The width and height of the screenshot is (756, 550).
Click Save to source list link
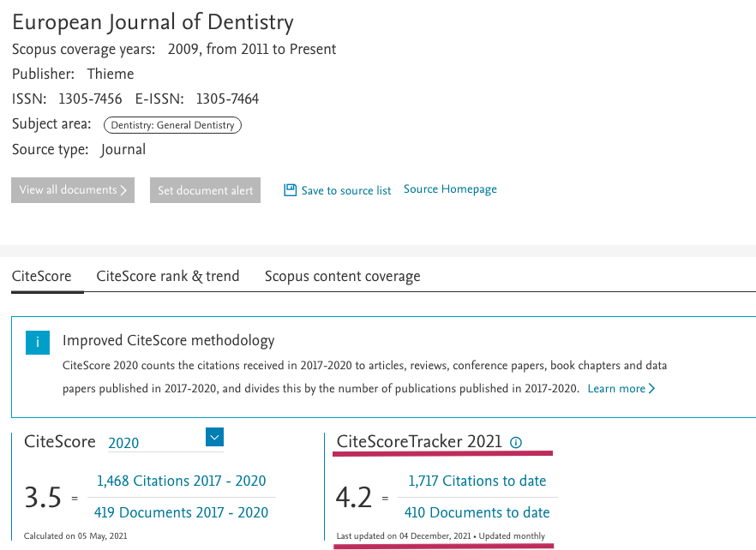[346, 190]
